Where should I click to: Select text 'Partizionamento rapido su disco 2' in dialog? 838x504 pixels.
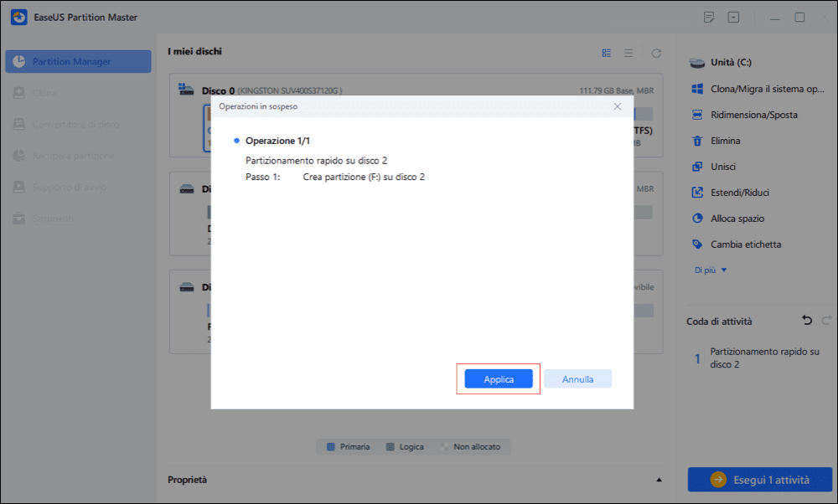pos(317,160)
